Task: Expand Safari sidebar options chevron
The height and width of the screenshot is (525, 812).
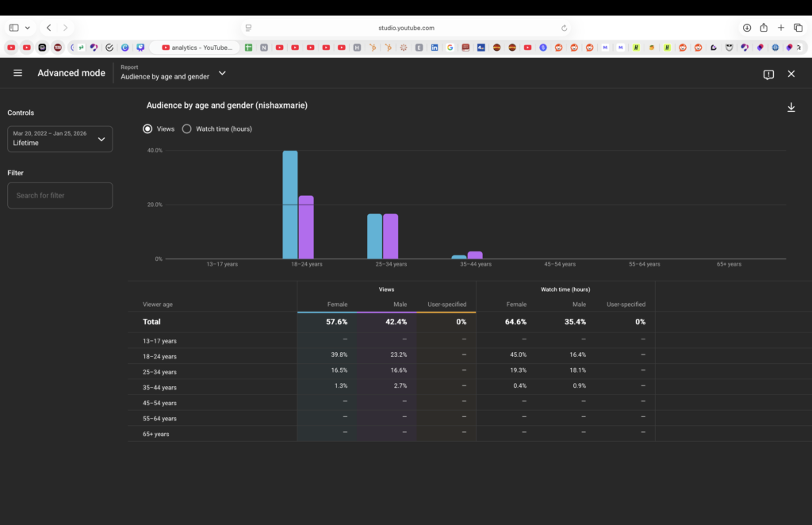Action: point(28,28)
